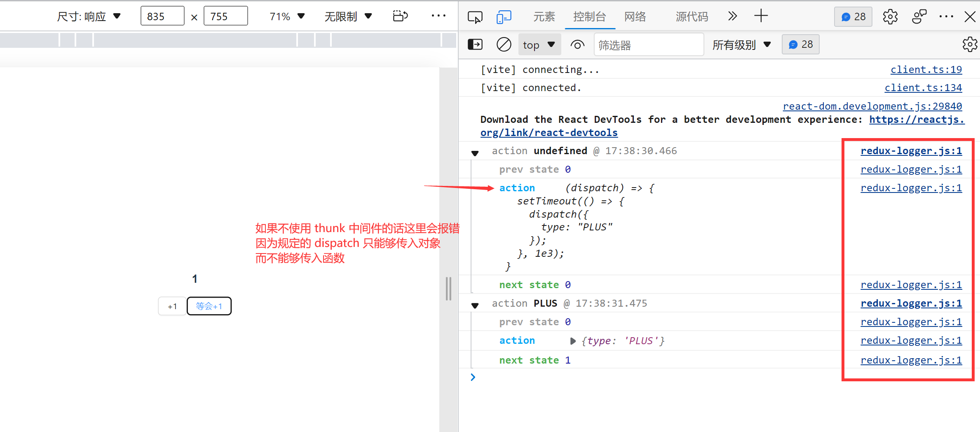980x432 pixels.
Task: Edit the viewport height field 755
Action: [226, 16]
